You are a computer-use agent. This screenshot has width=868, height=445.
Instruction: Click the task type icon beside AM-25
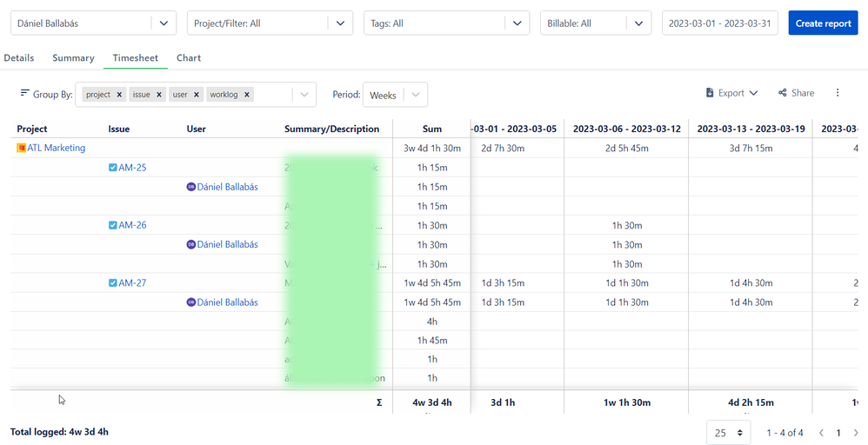point(113,168)
